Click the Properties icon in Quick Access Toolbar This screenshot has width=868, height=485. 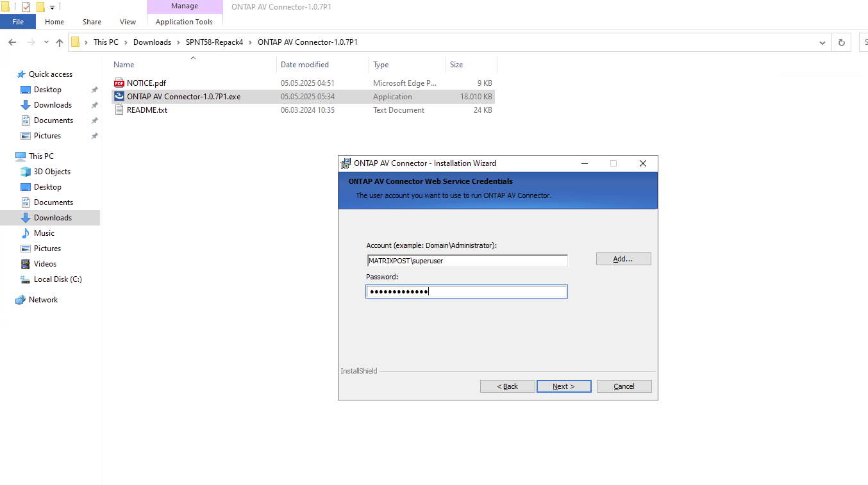point(26,7)
